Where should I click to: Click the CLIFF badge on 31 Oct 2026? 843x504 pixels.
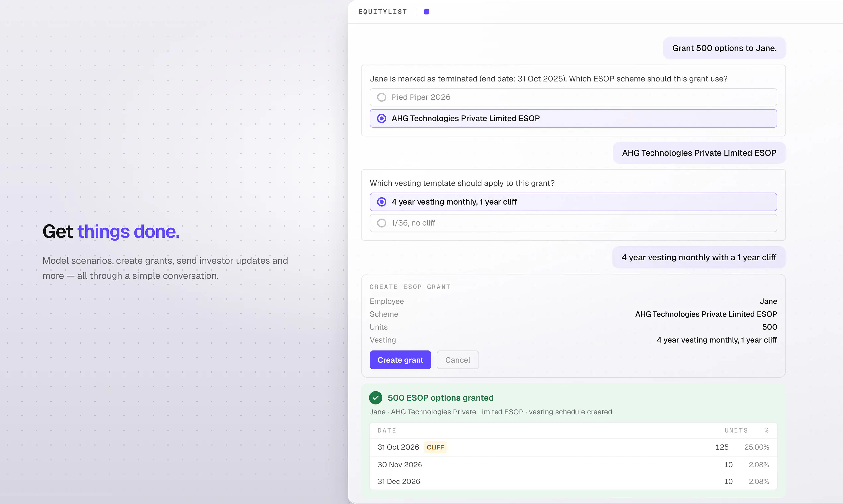pyautogui.click(x=435, y=447)
